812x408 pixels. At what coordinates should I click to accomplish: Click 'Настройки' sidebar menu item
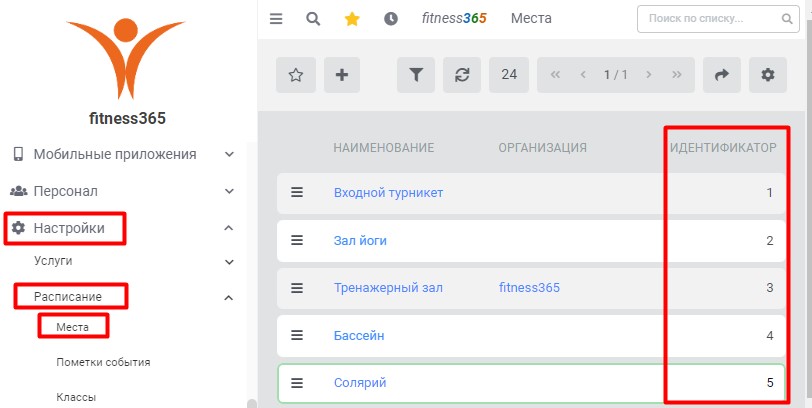click(69, 228)
